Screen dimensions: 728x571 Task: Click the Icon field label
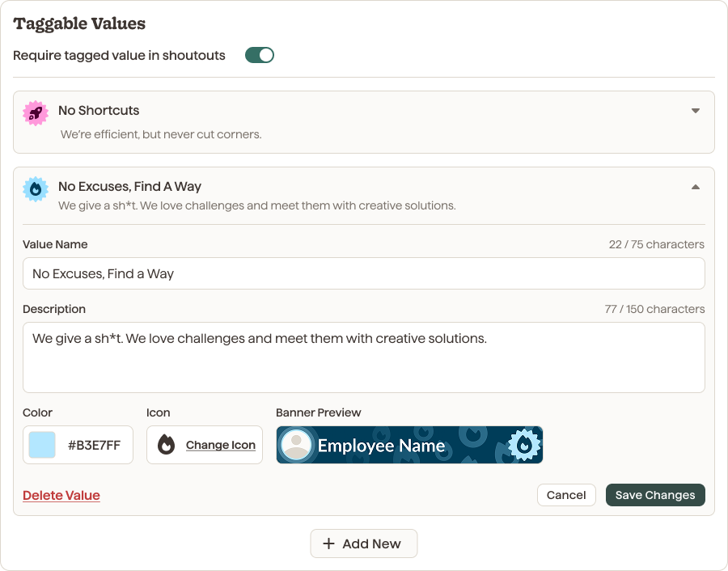point(159,412)
